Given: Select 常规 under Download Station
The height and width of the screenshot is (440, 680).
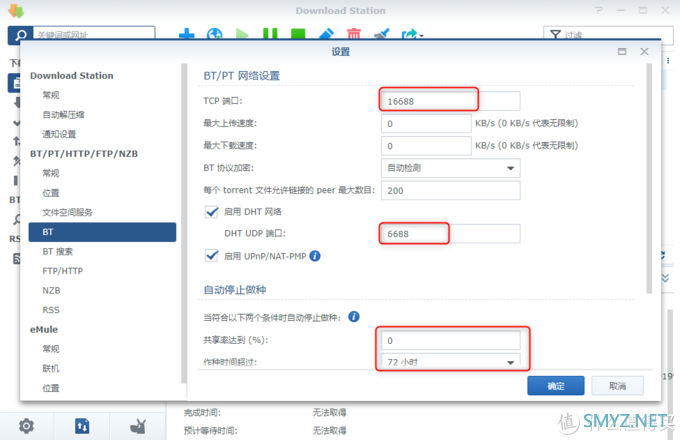Looking at the screenshot, I should point(51,95).
